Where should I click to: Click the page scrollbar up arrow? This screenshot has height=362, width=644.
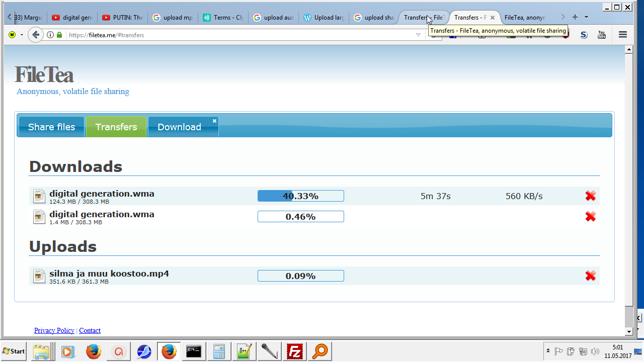(x=628, y=49)
